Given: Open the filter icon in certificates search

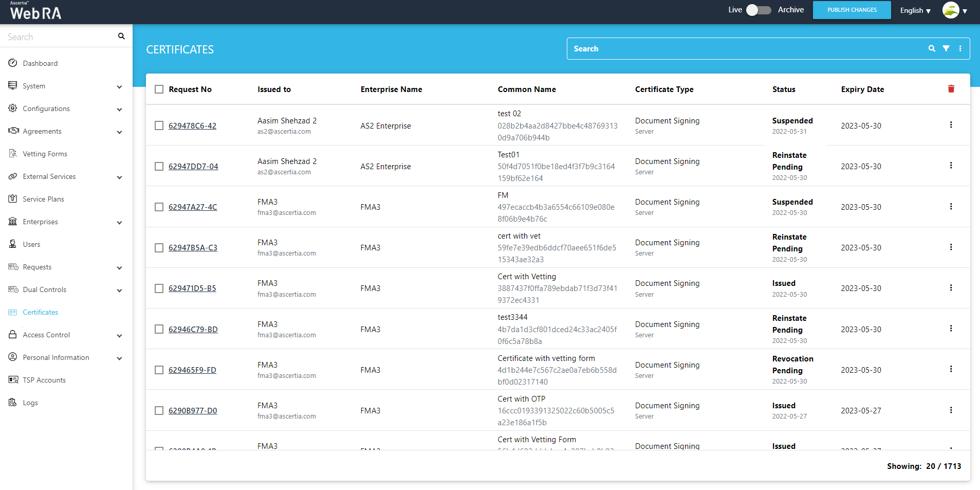Looking at the screenshot, I should (x=946, y=48).
